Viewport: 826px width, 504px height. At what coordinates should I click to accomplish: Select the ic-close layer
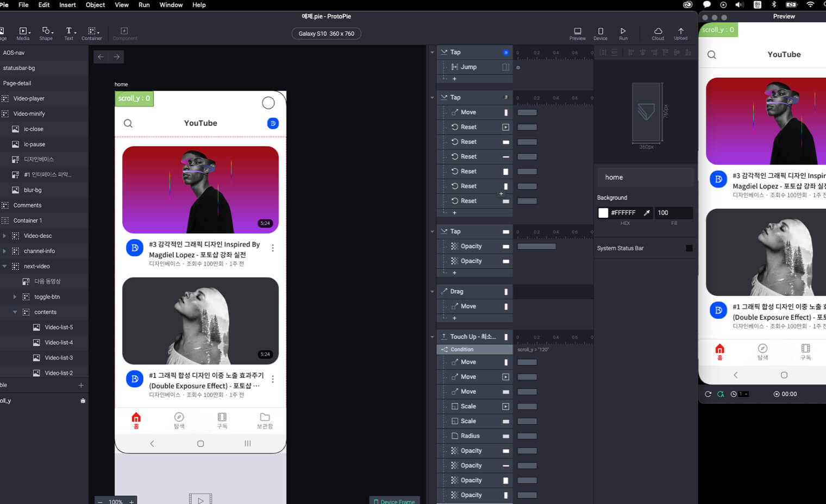[44, 129]
